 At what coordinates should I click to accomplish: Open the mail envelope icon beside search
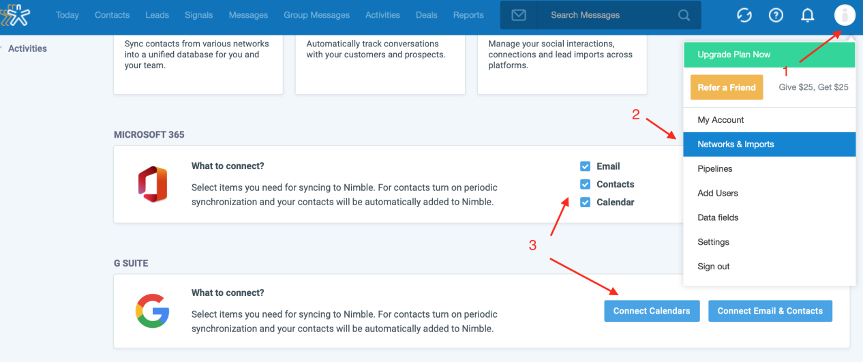click(519, 15)
